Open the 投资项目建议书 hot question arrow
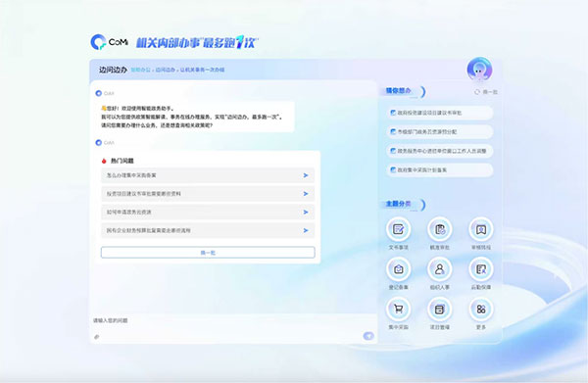Image resolution: width=588 pixels, height=383 pixels. click(x=306, y=194)
